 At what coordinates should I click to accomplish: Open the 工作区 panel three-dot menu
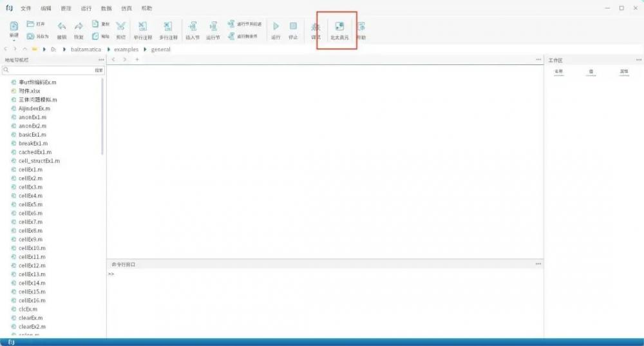coord(638,60)
